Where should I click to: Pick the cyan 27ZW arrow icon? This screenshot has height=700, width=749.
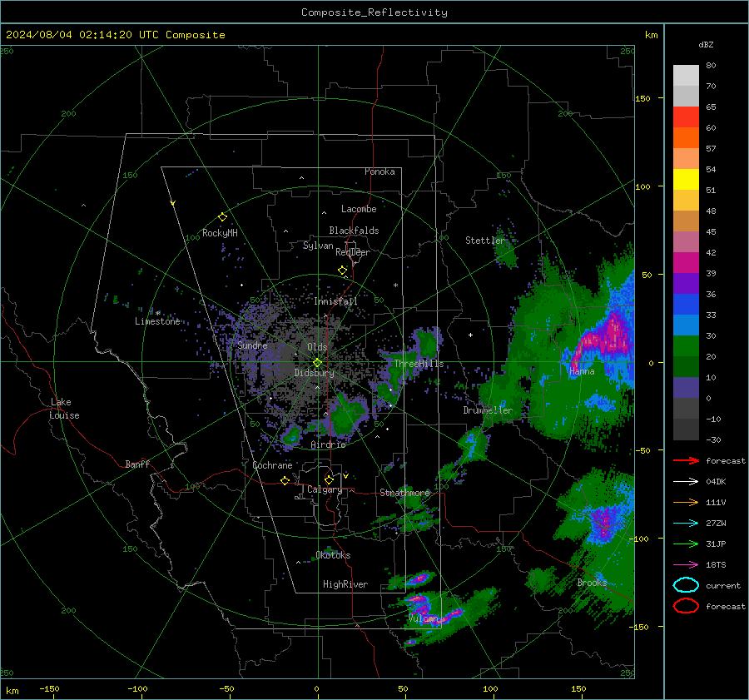coord(686,524)
